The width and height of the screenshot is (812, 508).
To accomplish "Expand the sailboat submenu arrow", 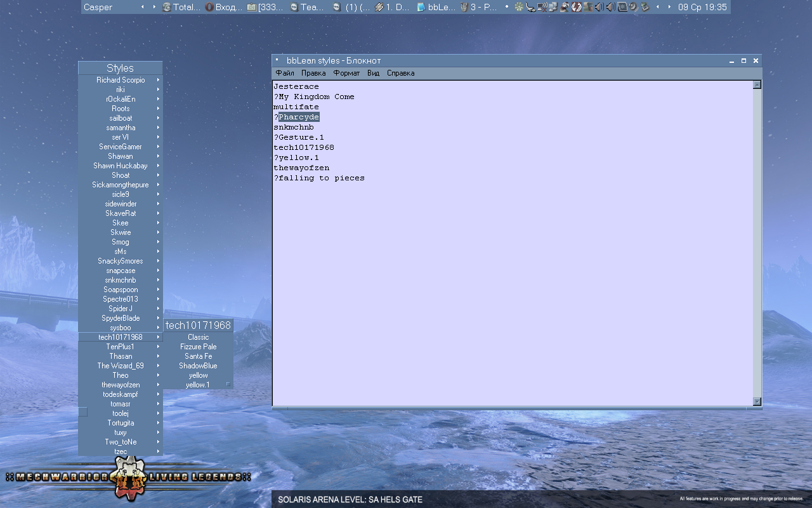I will coord(158,118).
